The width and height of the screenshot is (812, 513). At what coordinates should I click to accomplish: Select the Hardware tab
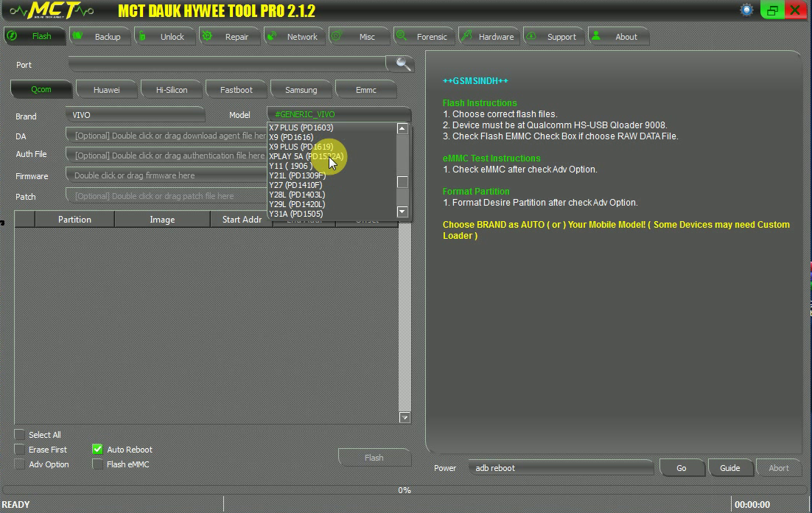coord(488,36)
